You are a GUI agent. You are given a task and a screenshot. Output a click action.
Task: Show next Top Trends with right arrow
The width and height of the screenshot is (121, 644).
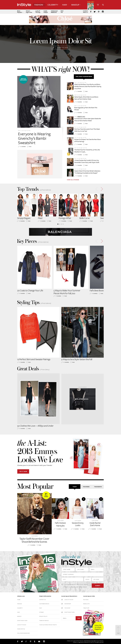(102, 189)
